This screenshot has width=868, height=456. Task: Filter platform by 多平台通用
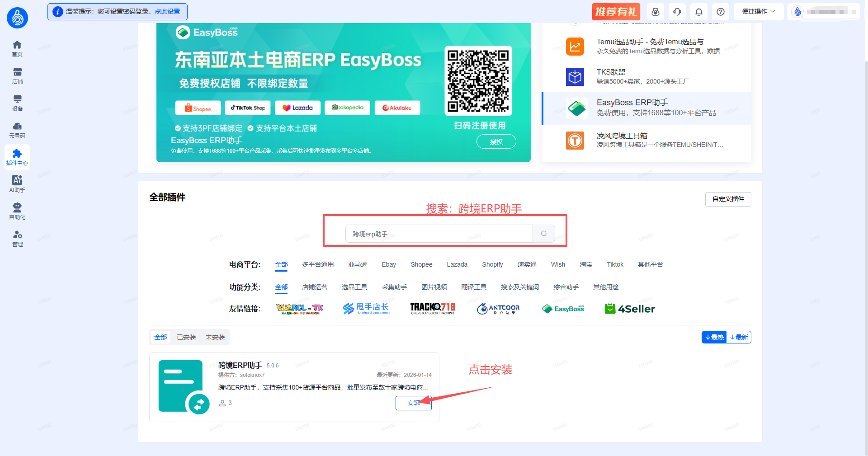pos(318,264)
